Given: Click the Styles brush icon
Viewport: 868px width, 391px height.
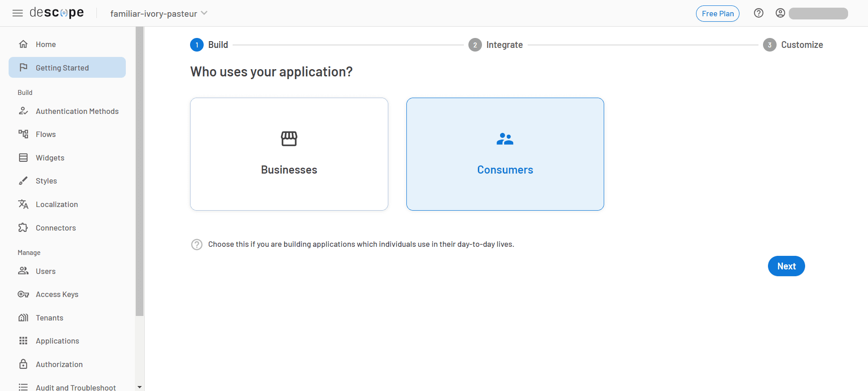Looking at the screenshot, I should pyautogui.click(x=23, y=181).
